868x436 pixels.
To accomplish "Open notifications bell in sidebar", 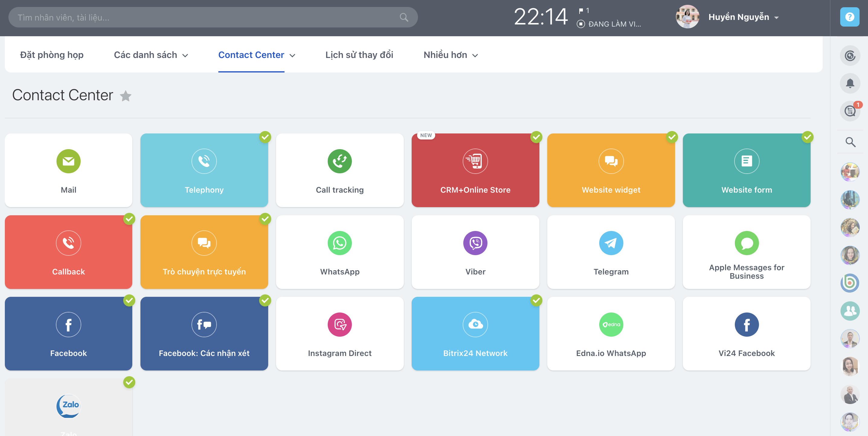I will [x=850, y=83].
